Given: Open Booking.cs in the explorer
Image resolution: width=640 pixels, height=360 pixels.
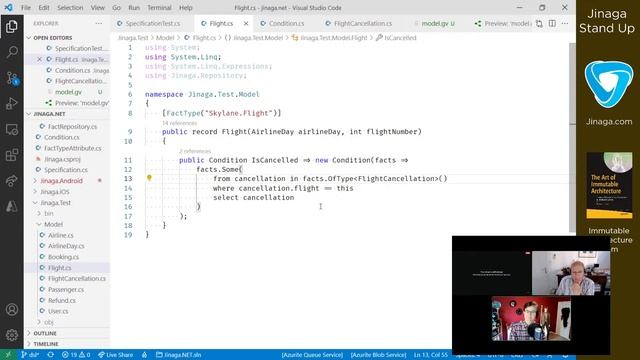Looking at the screenshot, I should pos(63,257).
